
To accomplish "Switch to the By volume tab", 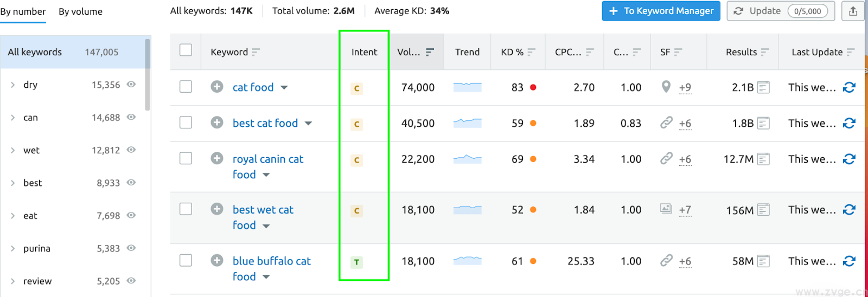I will (x=80, y=11).
